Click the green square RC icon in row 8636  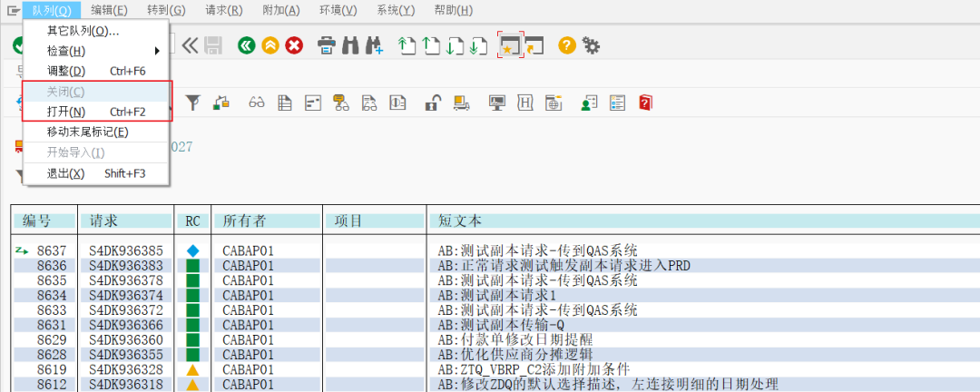192,266
